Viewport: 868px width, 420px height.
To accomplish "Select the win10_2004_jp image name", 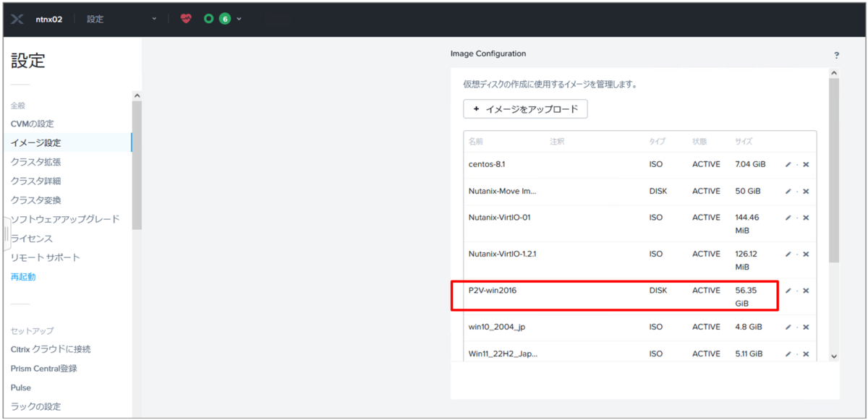I will click(497, 327).
